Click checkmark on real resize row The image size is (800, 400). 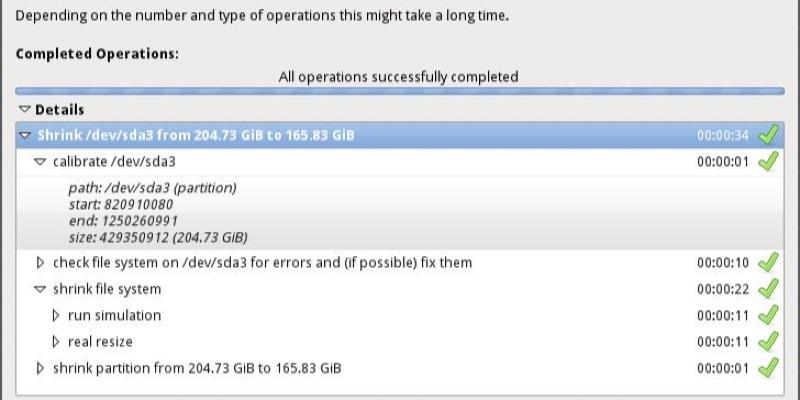click(768, 342)
